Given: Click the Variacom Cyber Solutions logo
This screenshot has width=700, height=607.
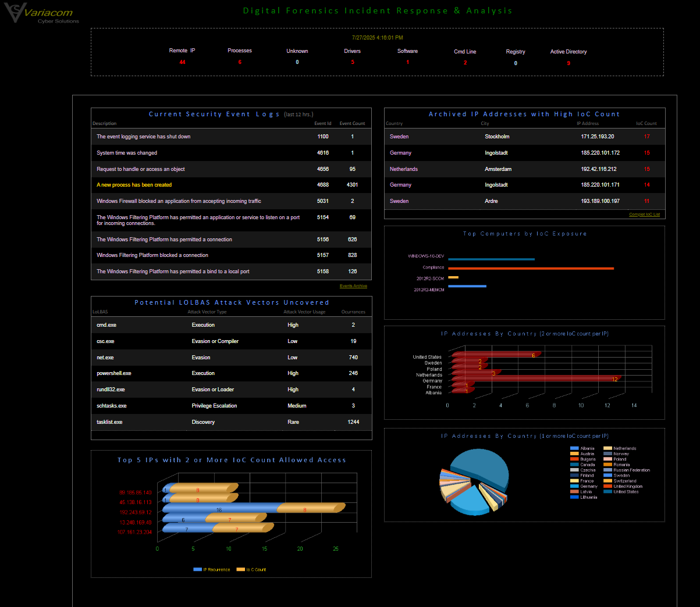Looking at the screenshot, I should click(41, 13).
